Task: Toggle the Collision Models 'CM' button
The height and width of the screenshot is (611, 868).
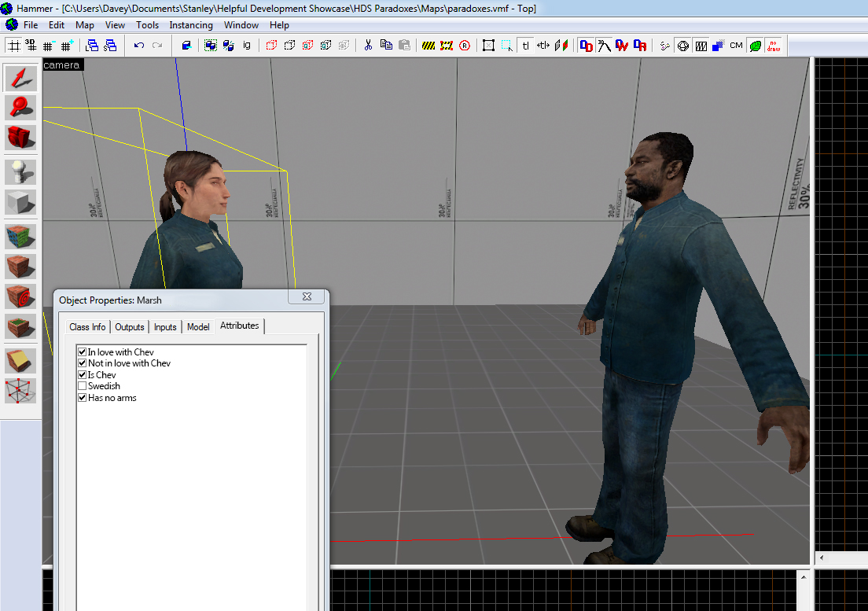Action: coord(736,46)
